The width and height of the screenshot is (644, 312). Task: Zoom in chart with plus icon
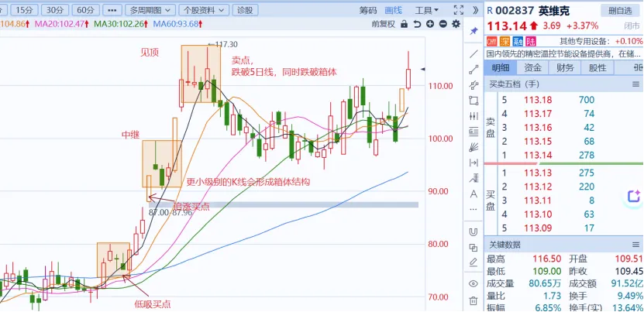coord(430,24)
